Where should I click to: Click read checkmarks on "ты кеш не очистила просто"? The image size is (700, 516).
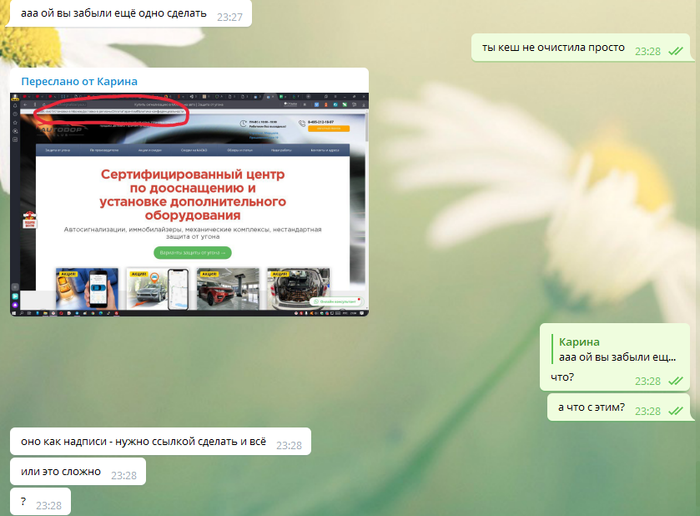676,50
